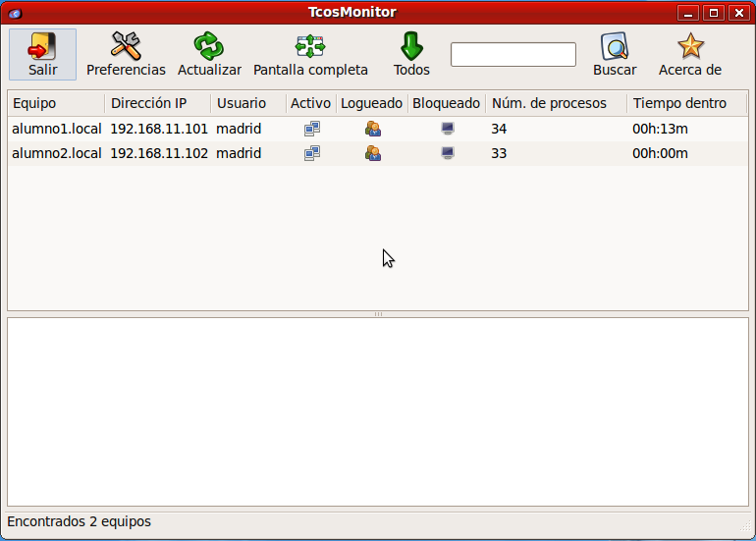756x541 pixels.
Task: Click Logueado user icon for alumno2.local
Action: 372,153
